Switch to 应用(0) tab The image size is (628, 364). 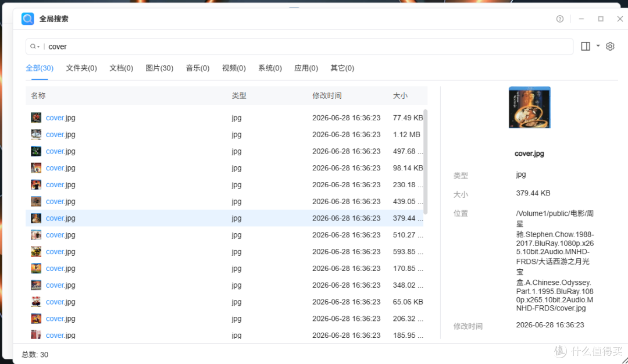point(306,68)
